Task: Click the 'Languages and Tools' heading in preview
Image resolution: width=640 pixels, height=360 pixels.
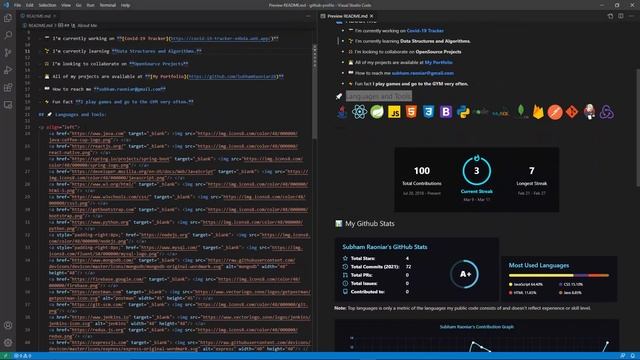Action: click(379, 96)
